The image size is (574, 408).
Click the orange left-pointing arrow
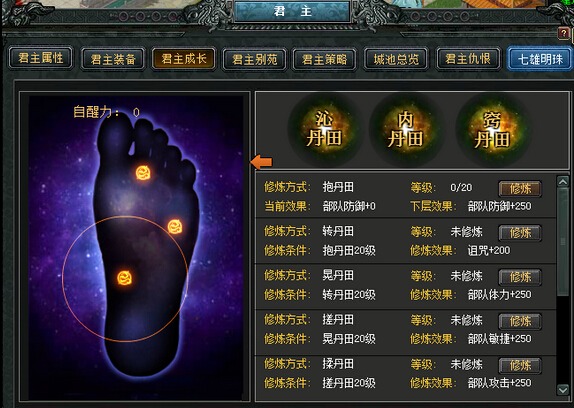tap(262, 162)
